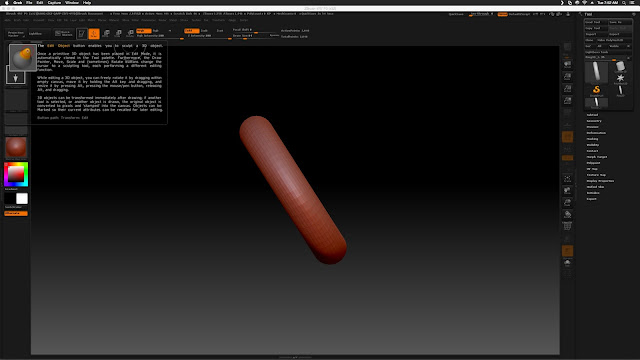Click the Copy Tool button
This screenshot has width=640, height=360.
[596, 28]
